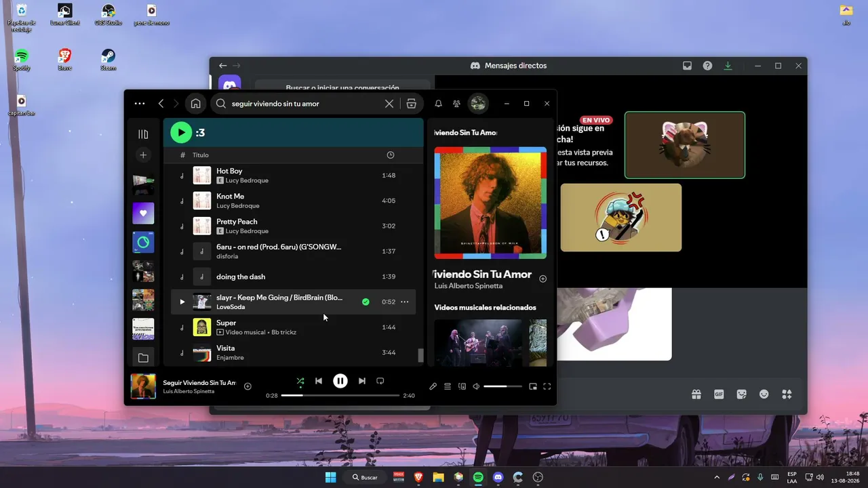Screen dimensions: 868x488
Task: Clear the Spotify search text
Action: [389, 104]
